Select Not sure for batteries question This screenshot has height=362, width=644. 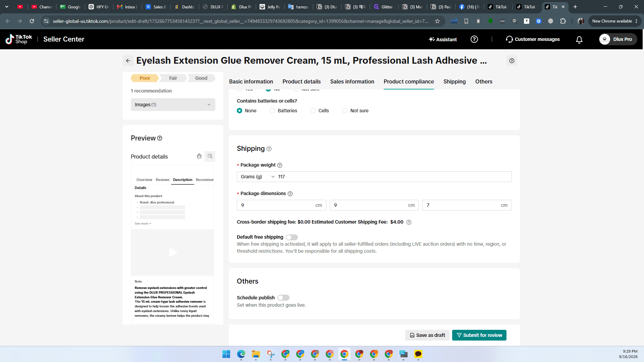click(x=345, y=111)
